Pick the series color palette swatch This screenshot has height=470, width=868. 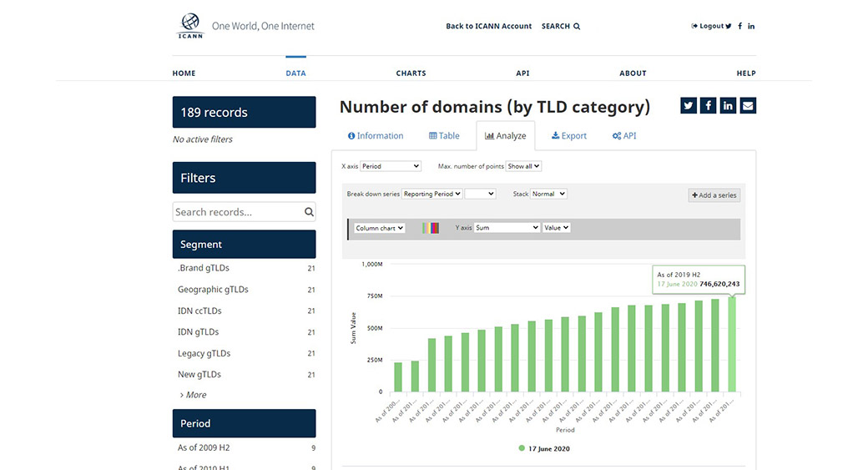click(431, 228)
